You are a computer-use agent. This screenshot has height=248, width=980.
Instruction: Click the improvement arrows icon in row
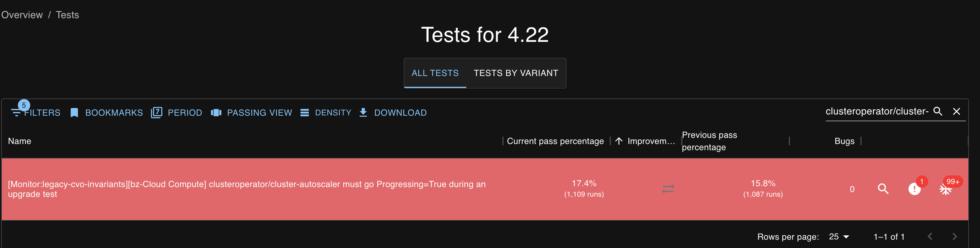tap(668, 189)
